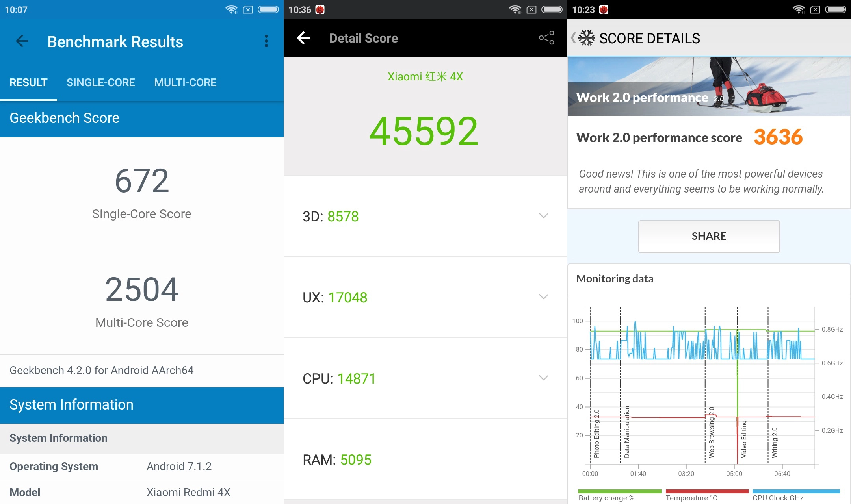The height and width of the screenshot is (504, 851).
Task: Tap the battery icon in Geekbench status bar
Action: 268,9
